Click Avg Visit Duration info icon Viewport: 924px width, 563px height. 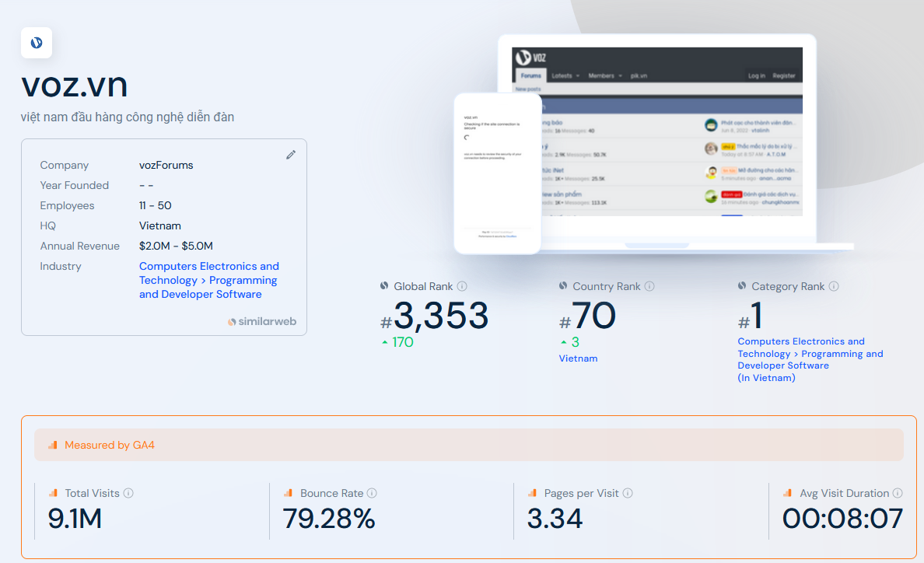[x=898, y=493]
